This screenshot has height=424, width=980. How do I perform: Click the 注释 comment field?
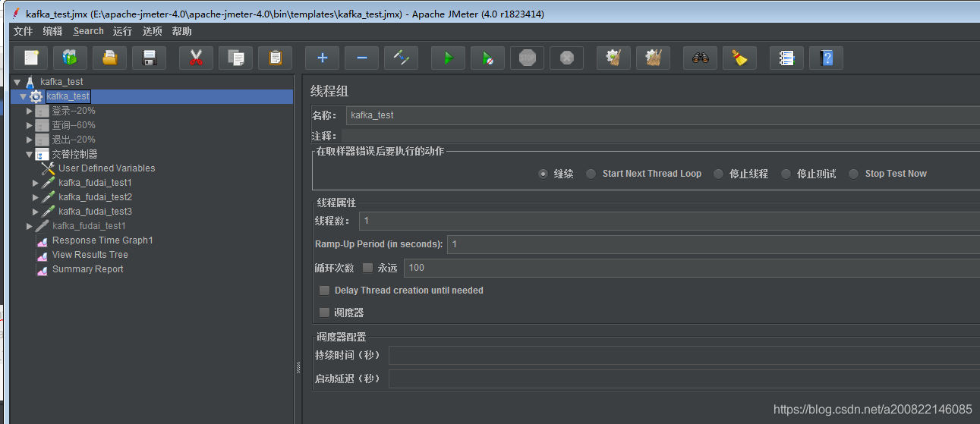[660, 136]
